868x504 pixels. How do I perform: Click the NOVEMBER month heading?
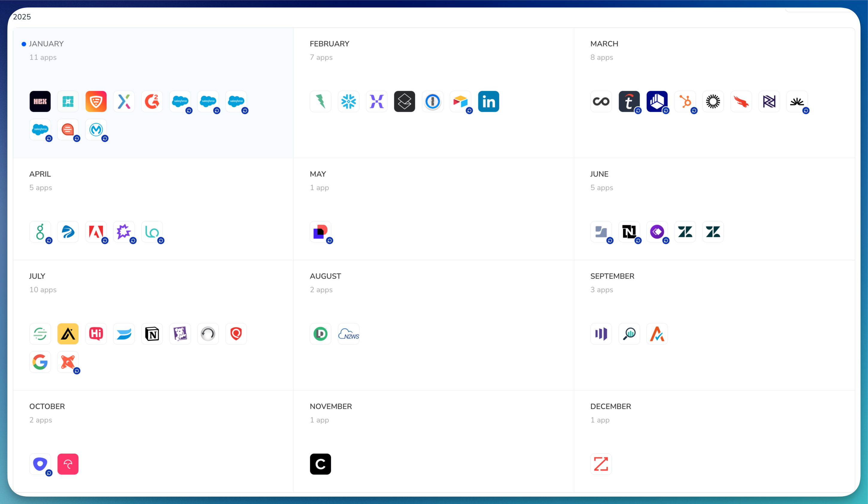coord(331,406)
